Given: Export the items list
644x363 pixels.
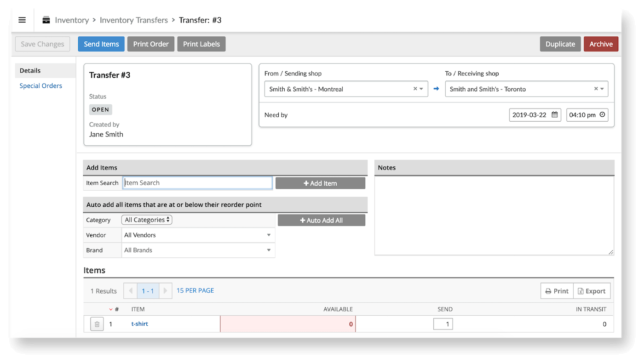Looking at the screenshot, I should [x=592, y=291].
